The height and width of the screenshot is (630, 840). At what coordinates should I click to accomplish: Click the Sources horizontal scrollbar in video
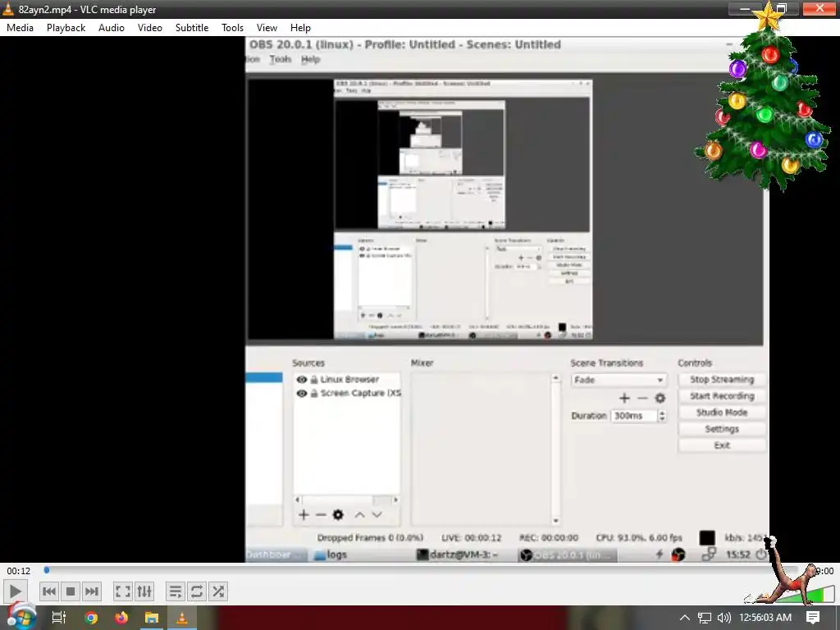pos(347,500)
